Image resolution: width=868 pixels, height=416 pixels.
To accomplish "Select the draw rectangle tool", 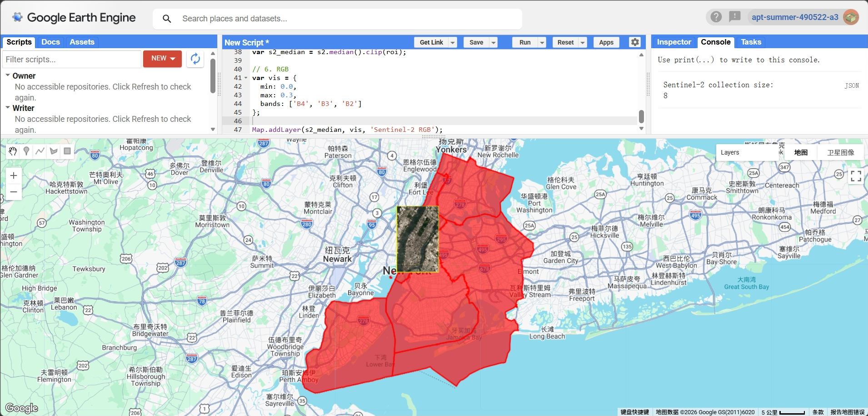I will coord(67,151).
